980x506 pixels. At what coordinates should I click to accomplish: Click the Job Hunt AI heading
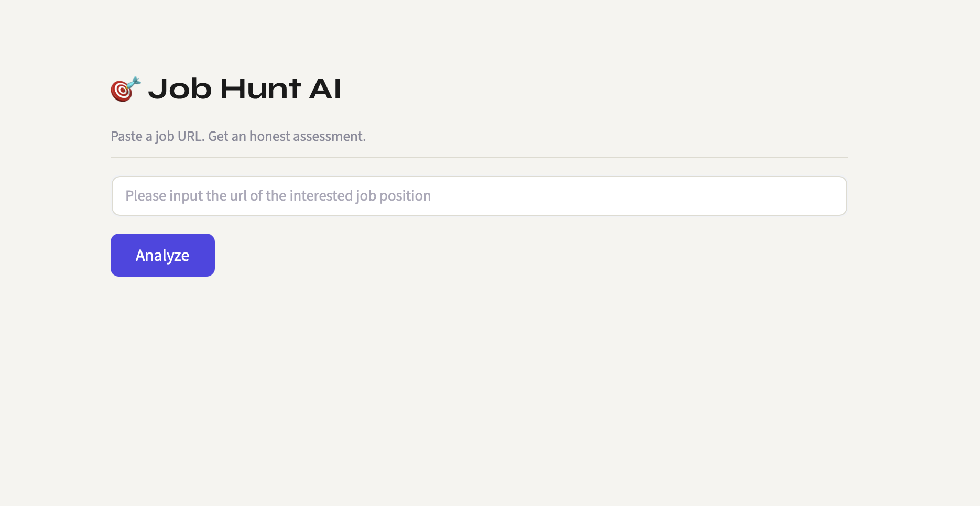click(245, 89)
